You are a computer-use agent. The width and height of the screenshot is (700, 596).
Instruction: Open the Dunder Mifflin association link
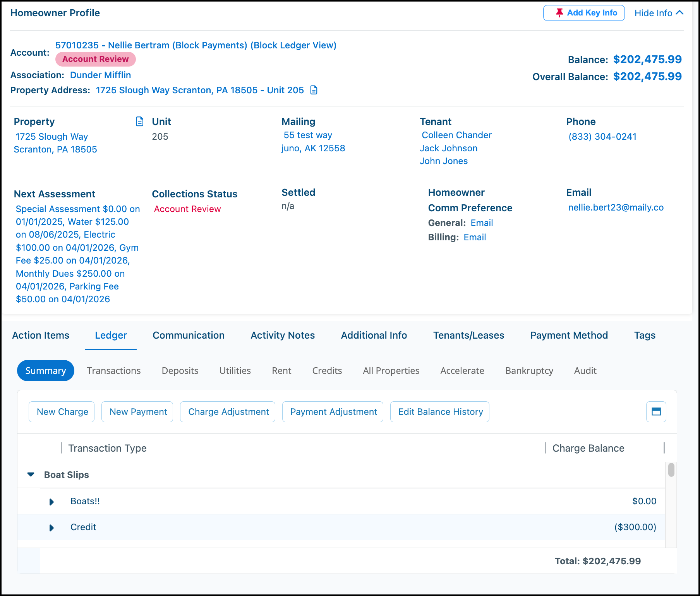click(101, 75)
